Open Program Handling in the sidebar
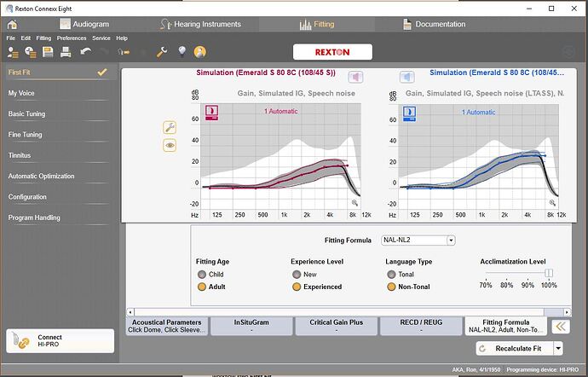The width and height of the screenshot is (588, 377). coord(58,217)
